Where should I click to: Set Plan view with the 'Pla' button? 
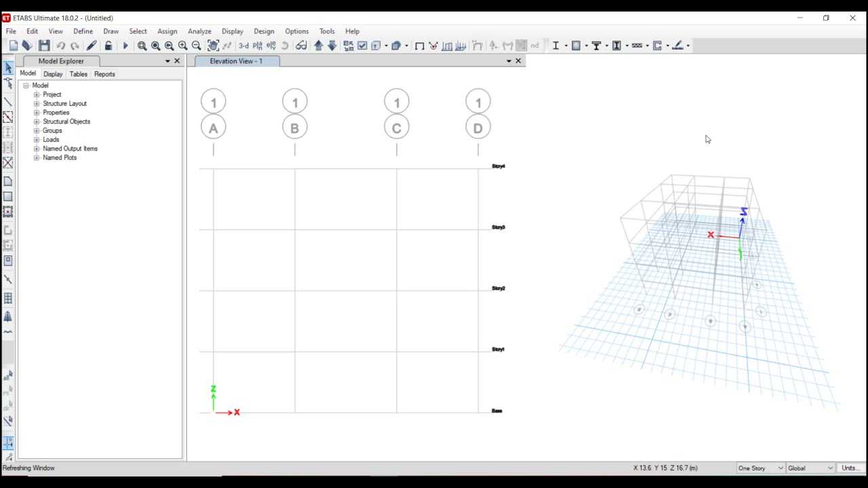click(x=258, y=45)
